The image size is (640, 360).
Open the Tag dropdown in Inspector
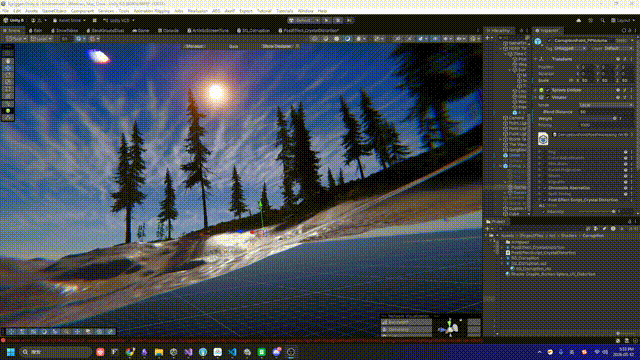pyautogui.click(x=571, y=49)
